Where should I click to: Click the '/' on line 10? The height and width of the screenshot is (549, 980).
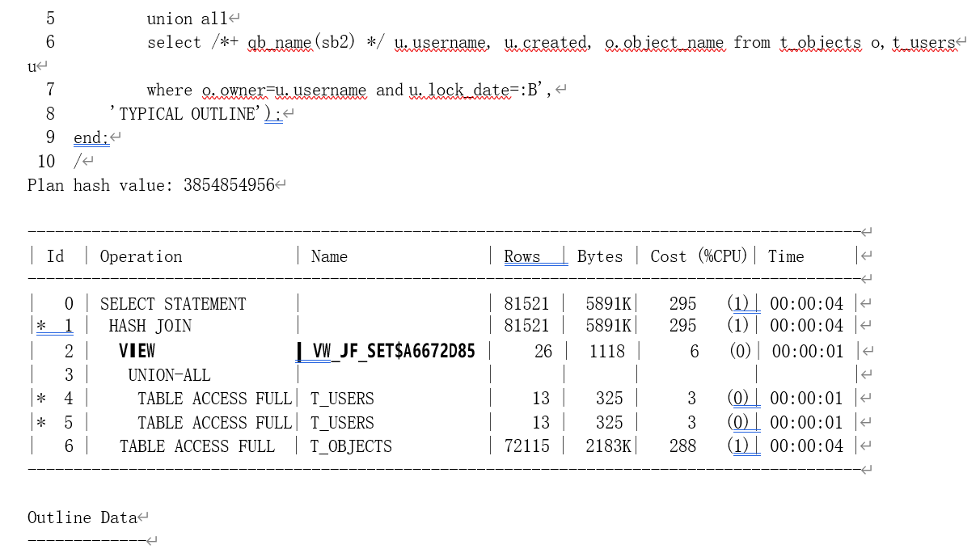tap(78, 162)
